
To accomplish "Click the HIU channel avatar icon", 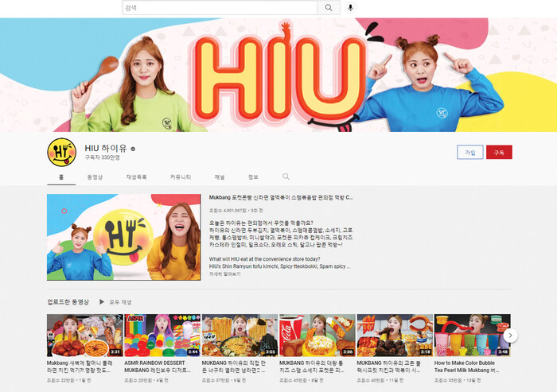I will click(x=62, y=153).
